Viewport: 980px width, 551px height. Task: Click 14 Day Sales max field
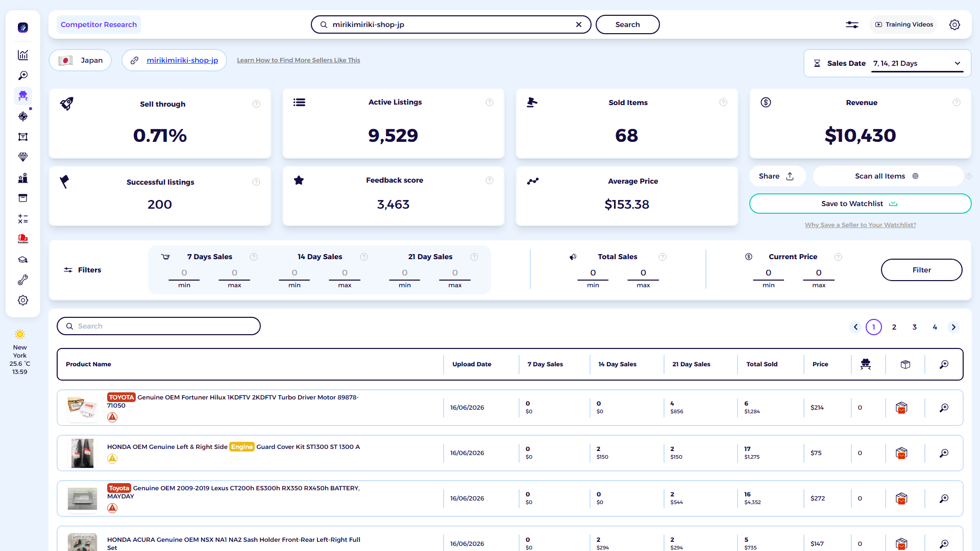tap(345, 273)
